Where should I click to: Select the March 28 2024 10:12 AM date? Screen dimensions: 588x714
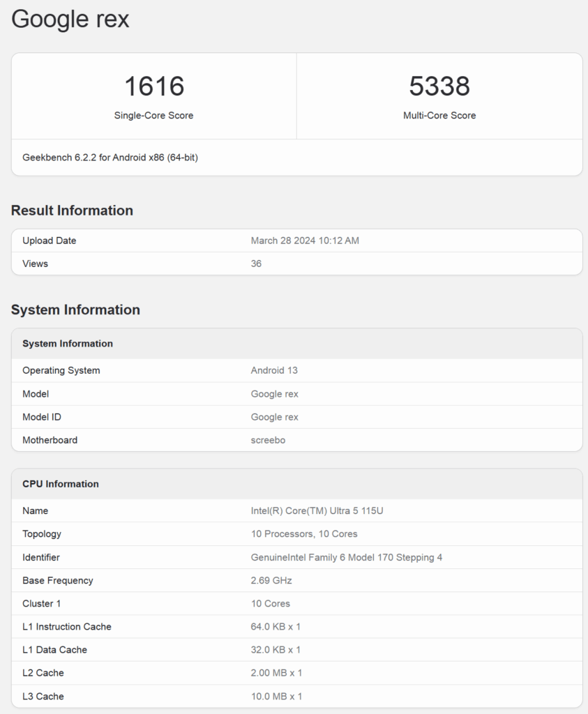(305, 241)
